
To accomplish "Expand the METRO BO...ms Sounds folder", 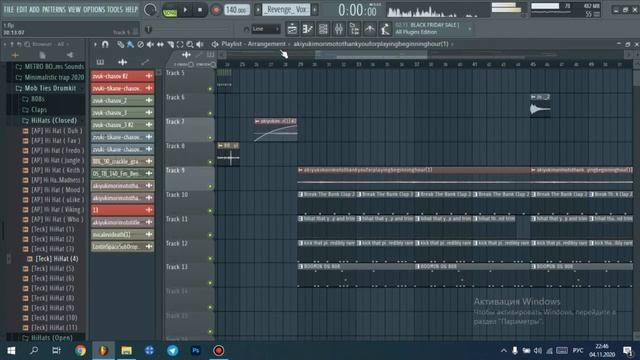I will [x=49, y=67].
